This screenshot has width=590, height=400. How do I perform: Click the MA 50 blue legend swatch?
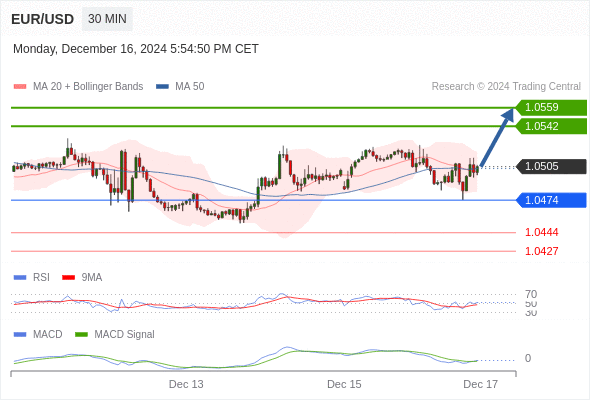(x=162, y=87)
